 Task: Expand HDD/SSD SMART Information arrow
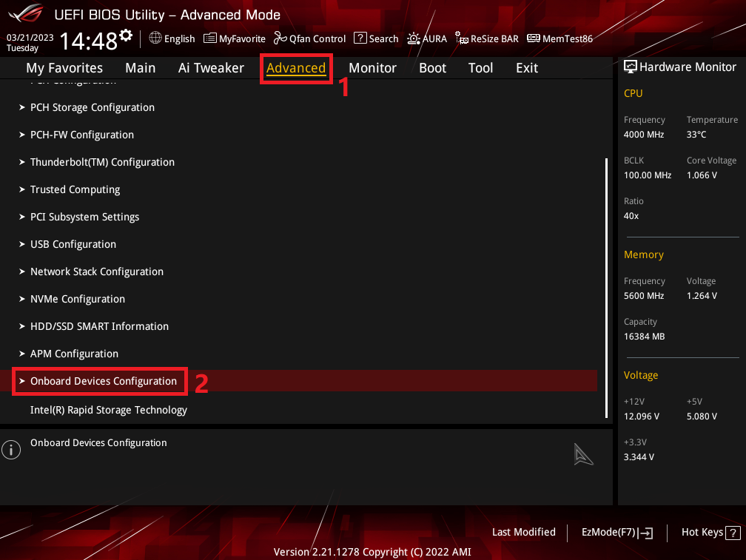[x=22, y=326]
